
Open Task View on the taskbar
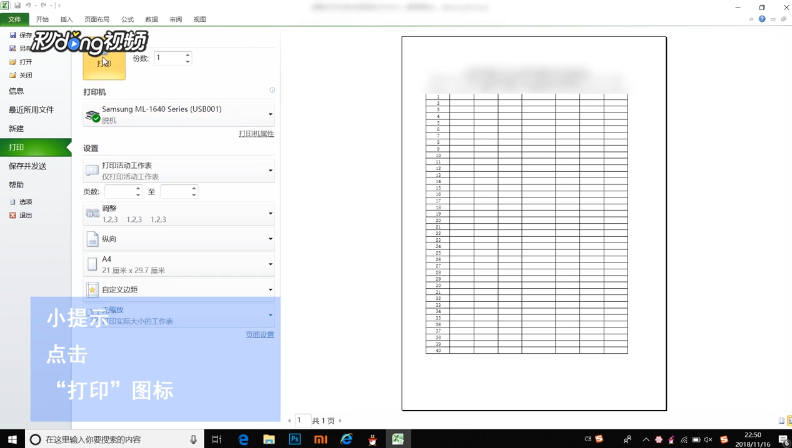[217, 439]
